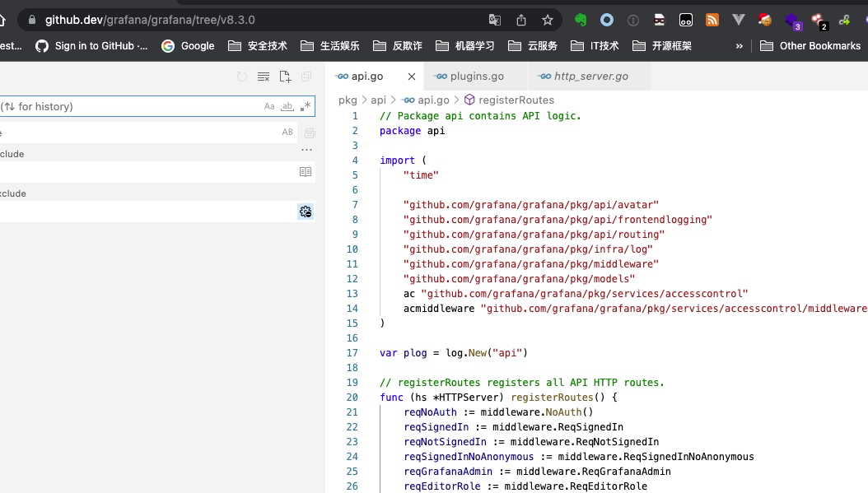Open the 安全技术 bookmark folder

258,46
